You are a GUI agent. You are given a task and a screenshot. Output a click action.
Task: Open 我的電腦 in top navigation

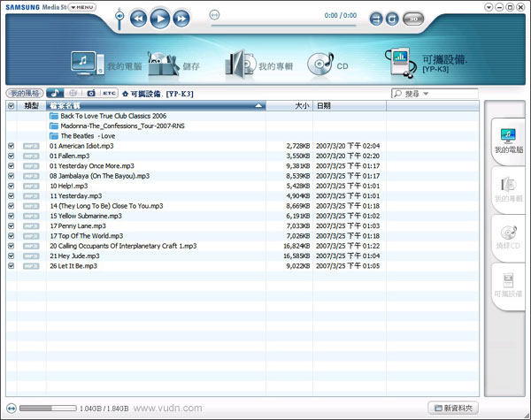(105, 65)
